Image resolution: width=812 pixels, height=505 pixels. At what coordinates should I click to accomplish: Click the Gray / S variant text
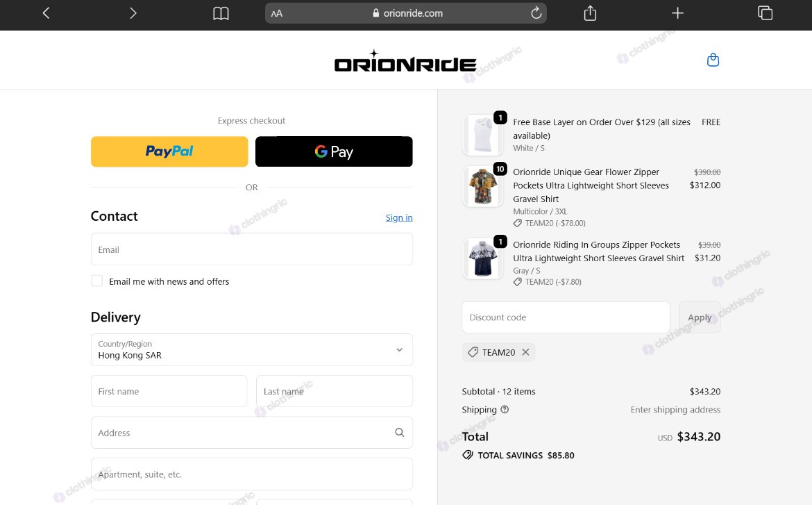527,271
